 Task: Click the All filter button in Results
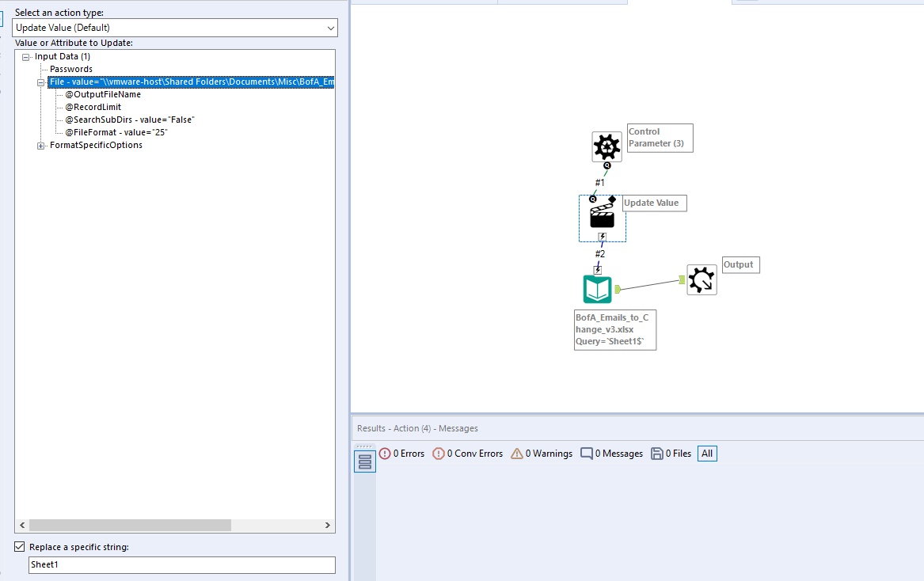tap(706, 454)
